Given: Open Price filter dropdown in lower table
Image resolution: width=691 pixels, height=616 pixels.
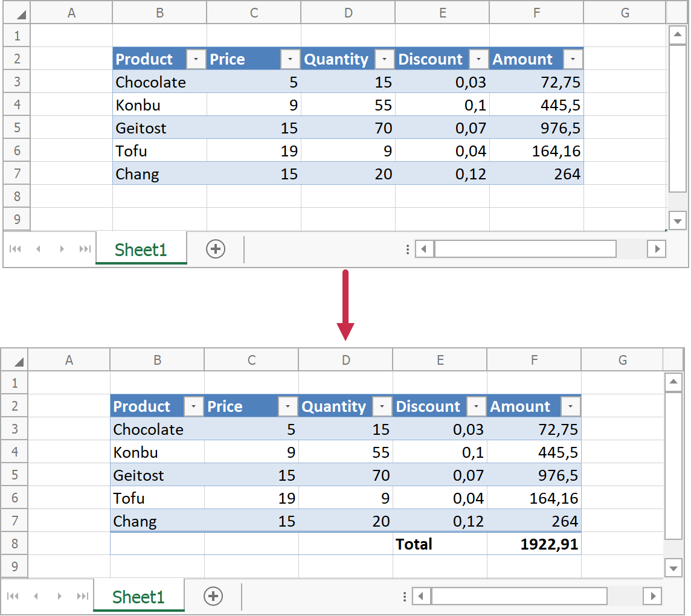Looking at the screenshot, I should point(288,407).
